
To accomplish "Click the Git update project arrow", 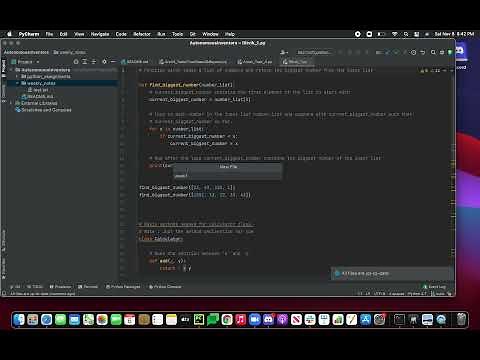I will click(x=387, y=52).
